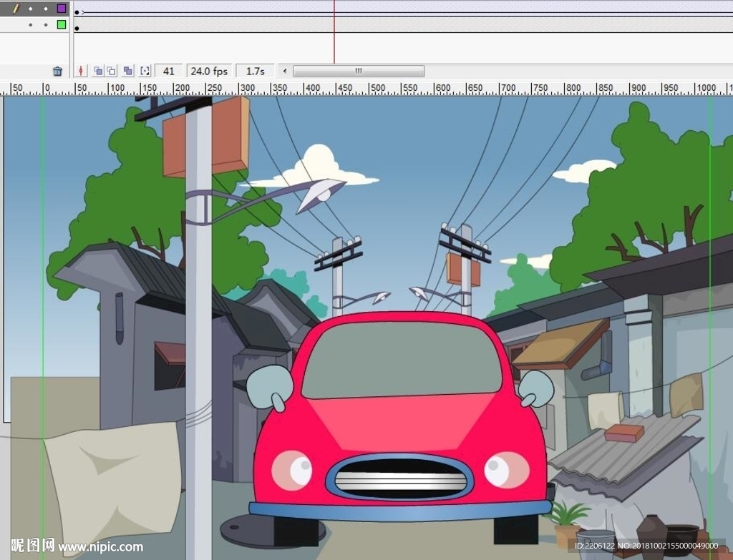Toggle lock dot of the top layer

45,9
